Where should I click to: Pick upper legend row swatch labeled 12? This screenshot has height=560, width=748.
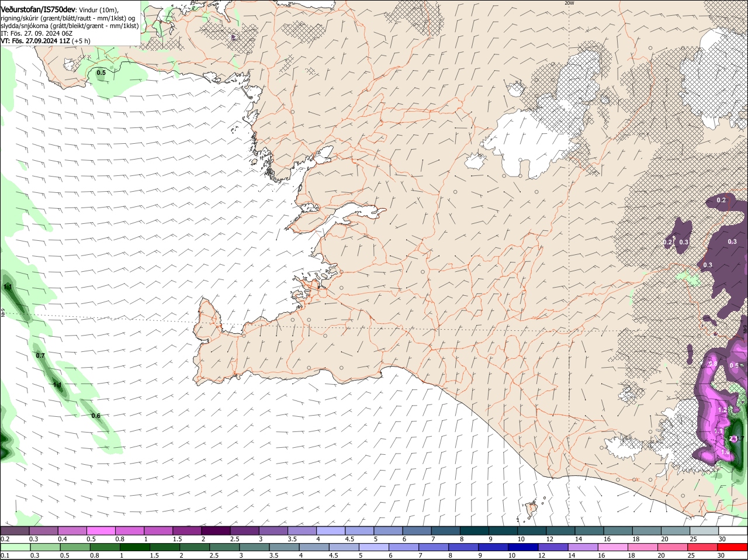pos(560,531)
